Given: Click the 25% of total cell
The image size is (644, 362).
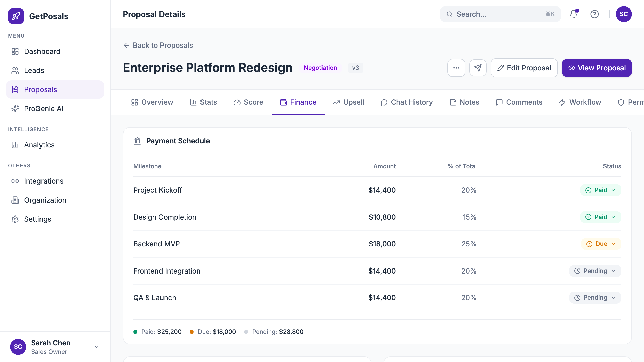Looking at the screenshot, I should tap(469, 244).
